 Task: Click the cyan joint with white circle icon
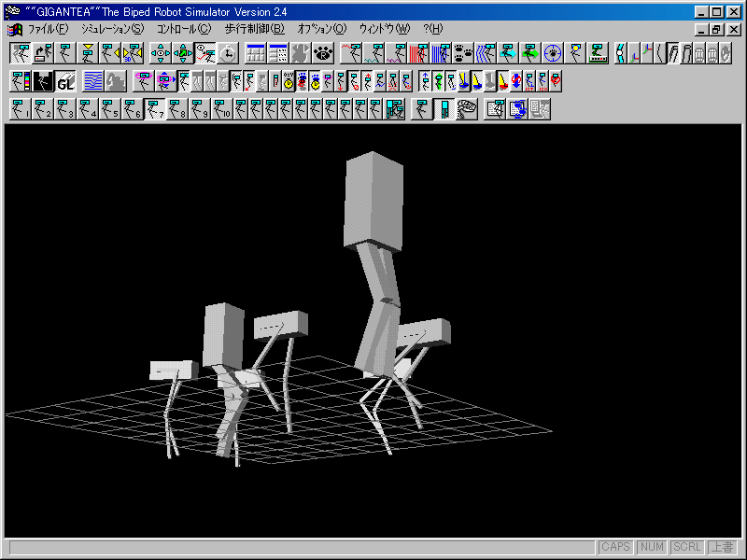click(x=621, y=53)
